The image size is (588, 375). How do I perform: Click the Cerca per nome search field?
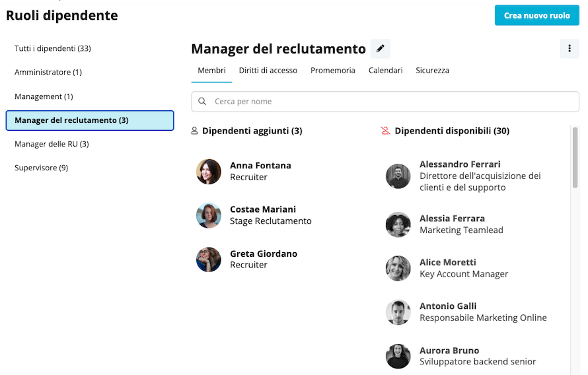(x=385, y=102)
